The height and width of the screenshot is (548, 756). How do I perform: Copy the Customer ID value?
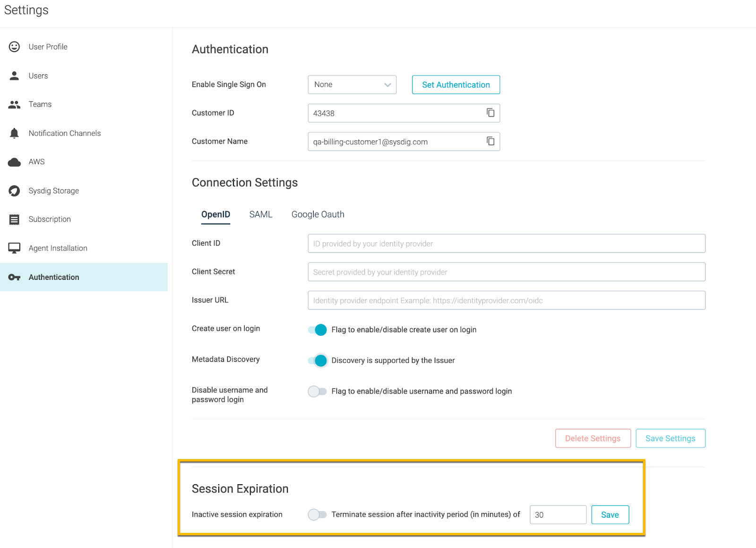pyautogui.click(x=490, y=113)
